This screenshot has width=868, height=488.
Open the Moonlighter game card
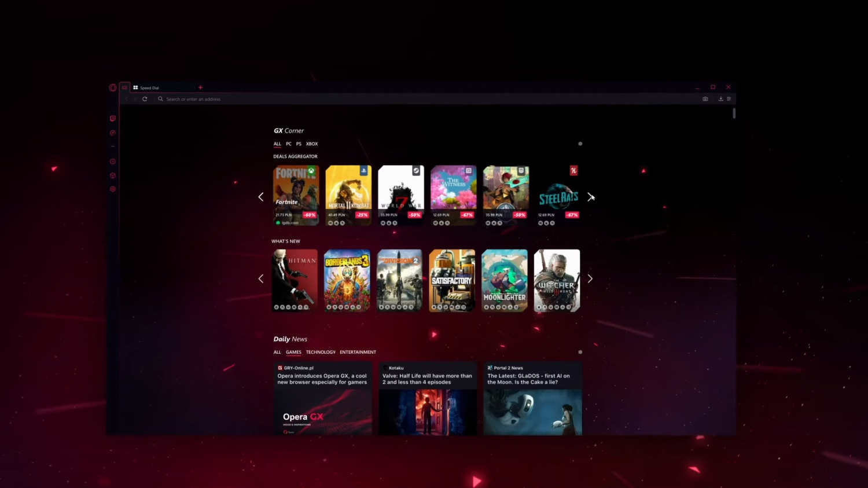click(505, 281)
